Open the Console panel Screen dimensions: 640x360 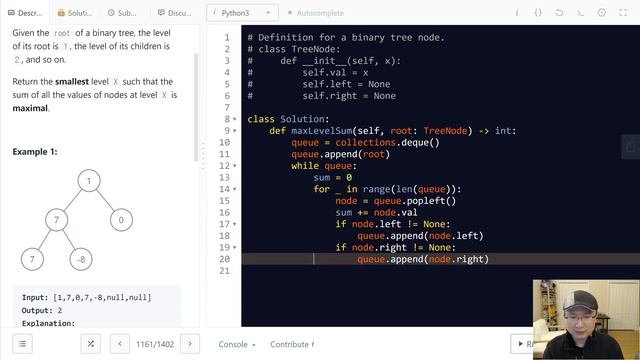[x=237, y=344]
